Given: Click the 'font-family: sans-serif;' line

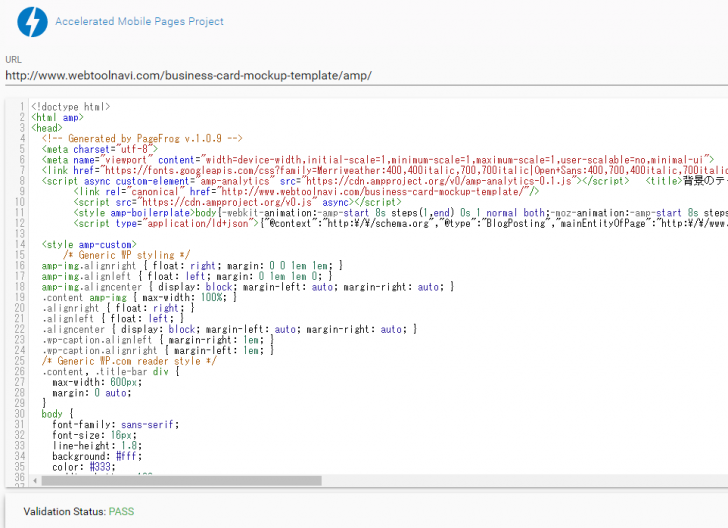Looking at the screenshot, I should (x=116, y=424).
